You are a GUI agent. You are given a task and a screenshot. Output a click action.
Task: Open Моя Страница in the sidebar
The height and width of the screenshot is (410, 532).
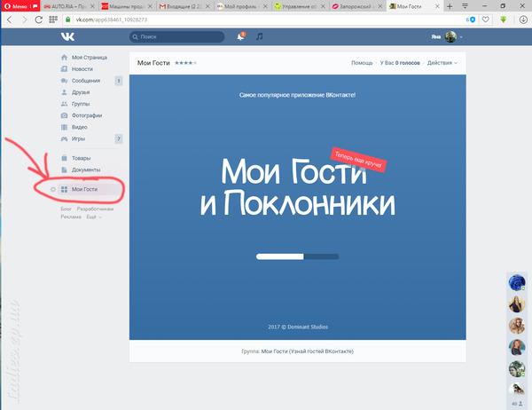90,58
